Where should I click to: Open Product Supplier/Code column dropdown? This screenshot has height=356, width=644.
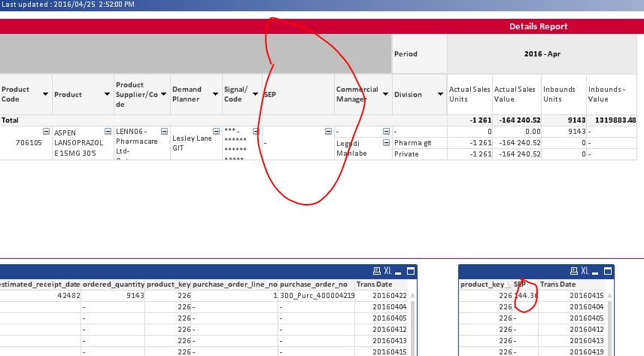click(163, 94)
